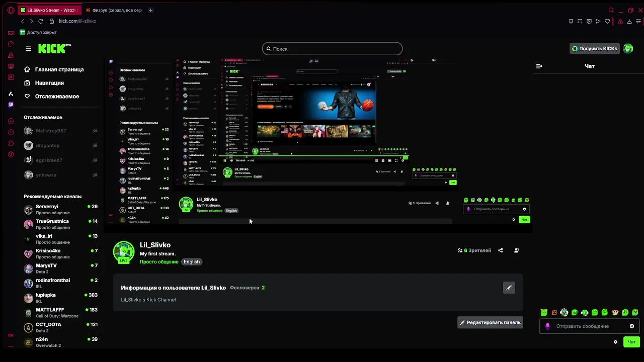This screenshot has width=644, height=362.
Task: Click the English language tag
Action: pyautogui.click(x=192, y=262)
